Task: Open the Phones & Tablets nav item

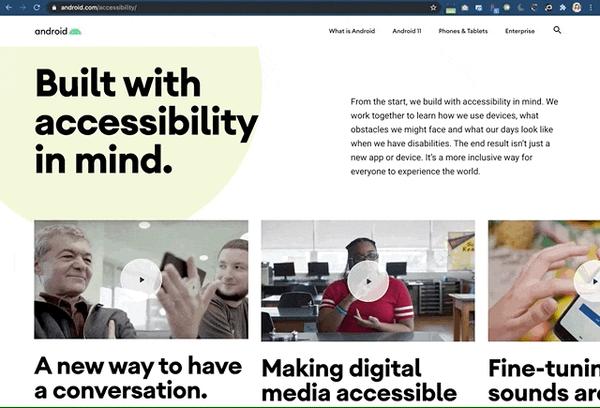Action: point(463,31)
